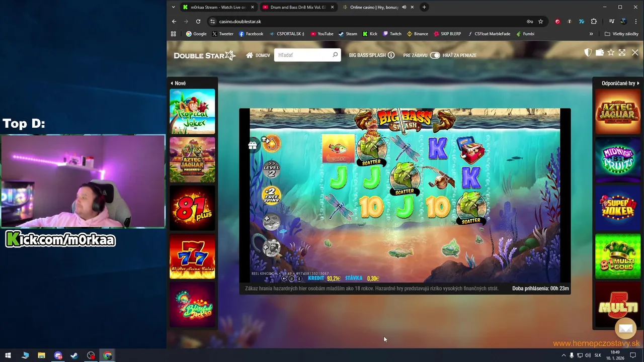Expand game to fullscreen icon
Viewport: 644px width, 362px height.
[622, 52]
